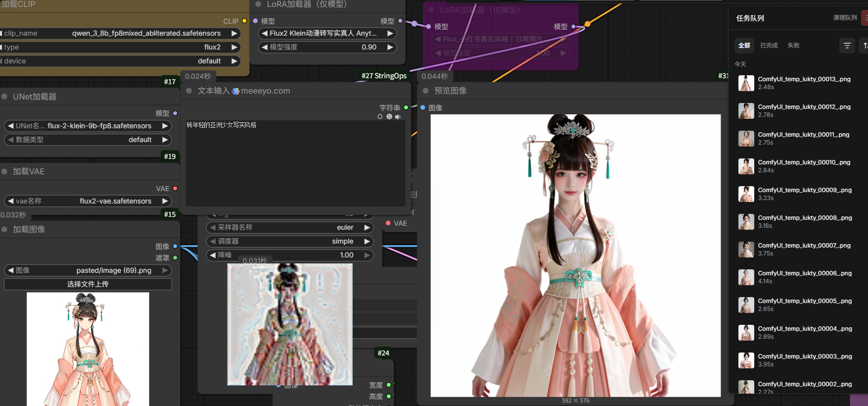Open the vae name flux2-vae.safetensors dropdown
Viewport: 868px width, 406px height.
(88, 201)
